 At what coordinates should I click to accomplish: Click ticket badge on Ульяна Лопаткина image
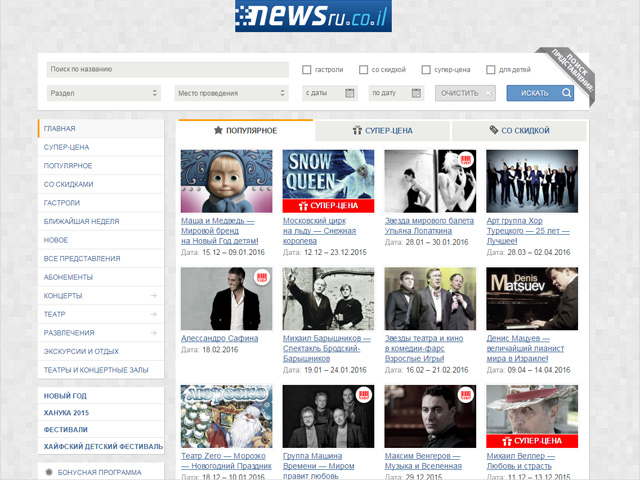coord(466,160)
